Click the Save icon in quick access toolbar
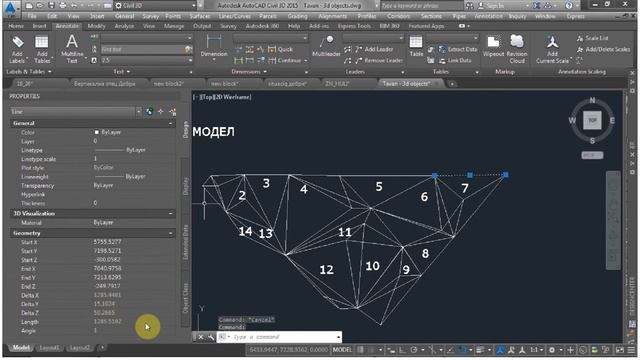Image resolution: width=640 pixels, height=360 pixels. pyautogui.click(x=51, y=6)
